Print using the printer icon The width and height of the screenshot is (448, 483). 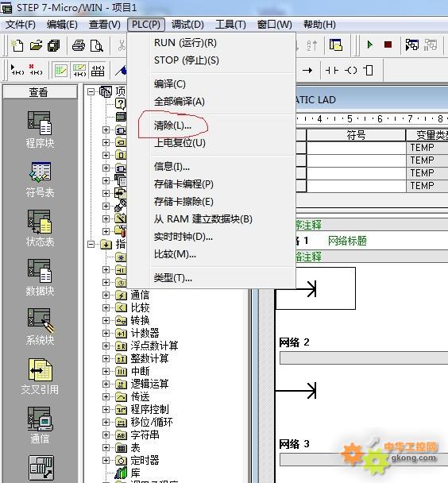(x=78, y=45)
